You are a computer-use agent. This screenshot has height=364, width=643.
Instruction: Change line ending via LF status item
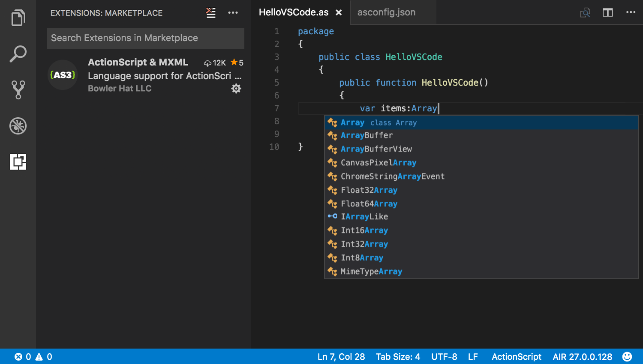473,356
